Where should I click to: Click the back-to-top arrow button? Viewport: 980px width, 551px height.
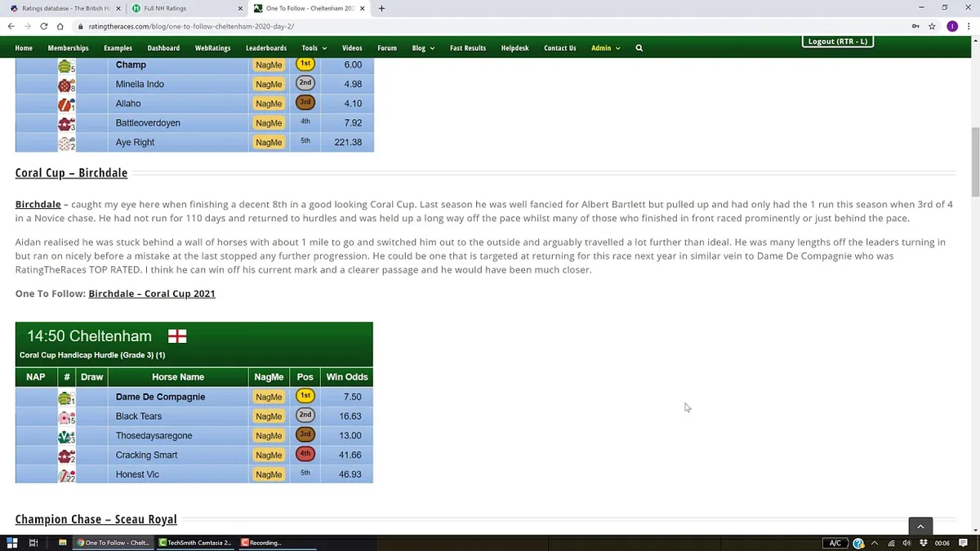(920, 527)
